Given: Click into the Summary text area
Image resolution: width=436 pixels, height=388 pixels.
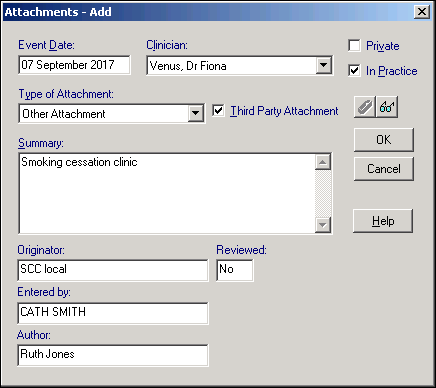Looking at the screenshot, I should (x=167, y=193).
